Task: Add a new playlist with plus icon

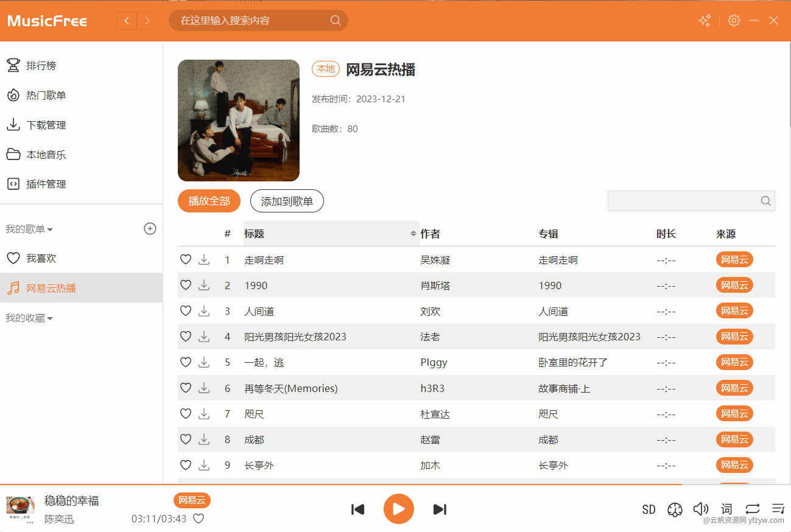Action: 150,229
